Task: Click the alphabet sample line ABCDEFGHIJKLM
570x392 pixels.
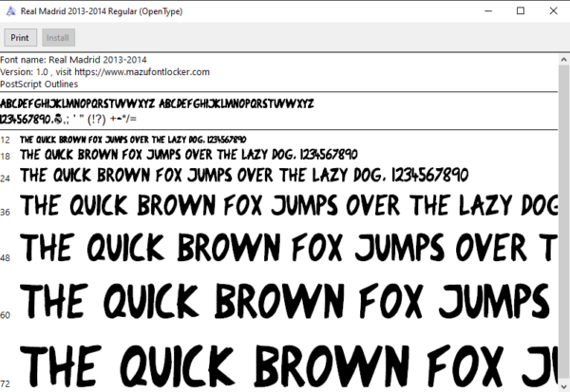Action: point(157,103)
